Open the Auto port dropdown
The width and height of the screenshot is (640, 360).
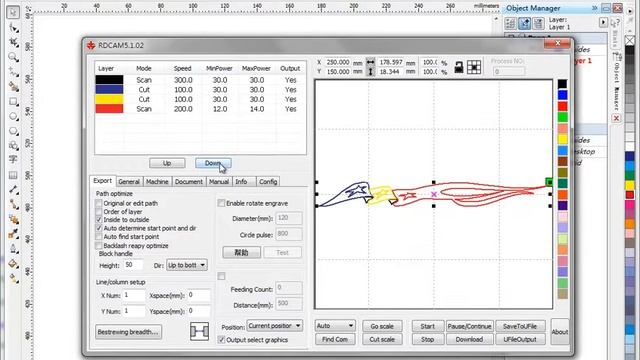(x=335, y=326)
